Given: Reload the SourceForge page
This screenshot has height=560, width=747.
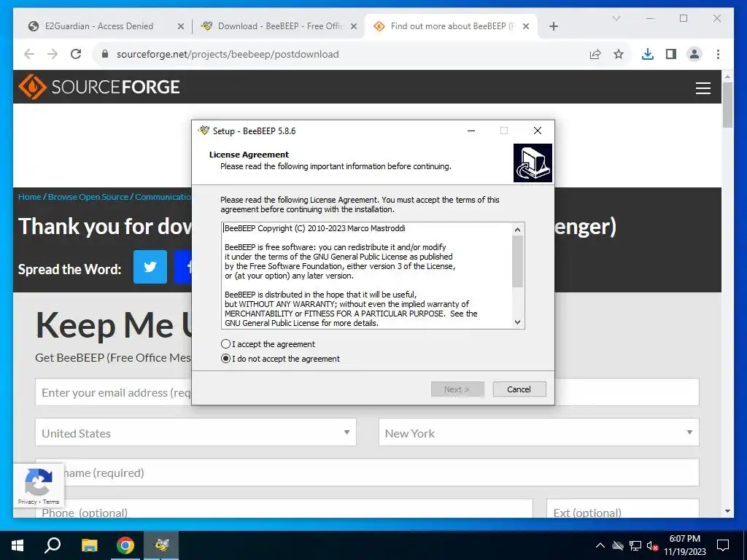Looking at the screenshot, I should click(x=76, y=54).
